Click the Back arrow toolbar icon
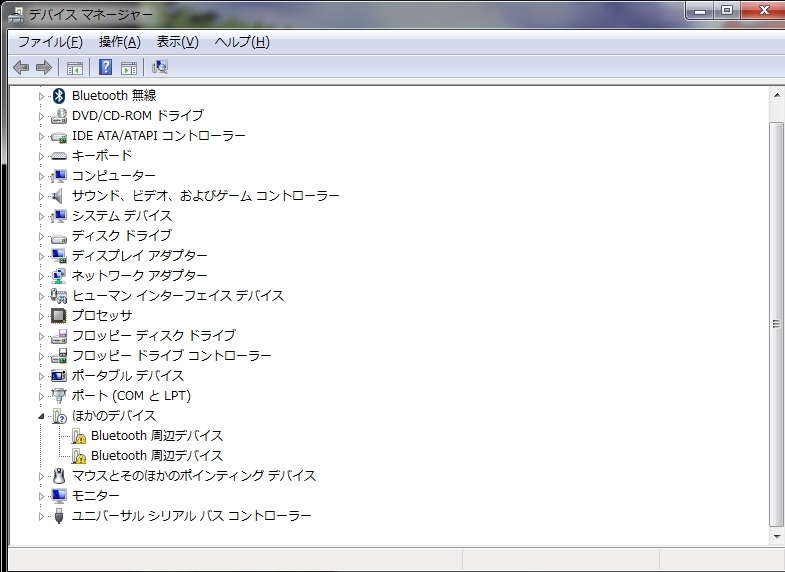 [x=21, y=67]
